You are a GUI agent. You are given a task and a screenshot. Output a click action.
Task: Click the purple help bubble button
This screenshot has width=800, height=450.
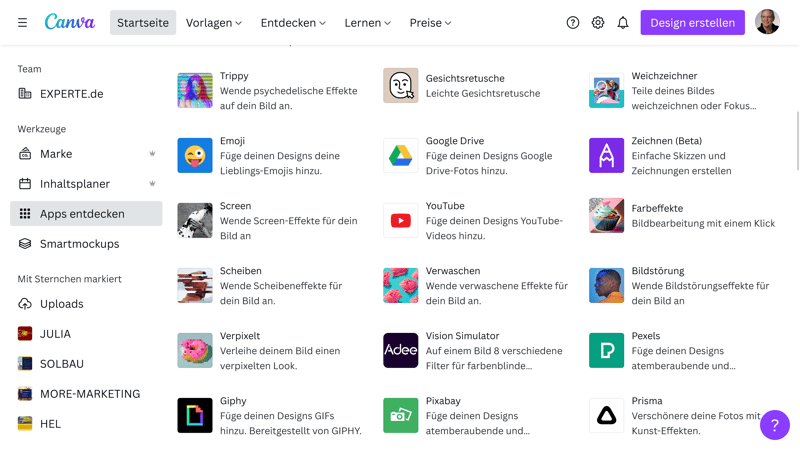click(x=774, y=425)
